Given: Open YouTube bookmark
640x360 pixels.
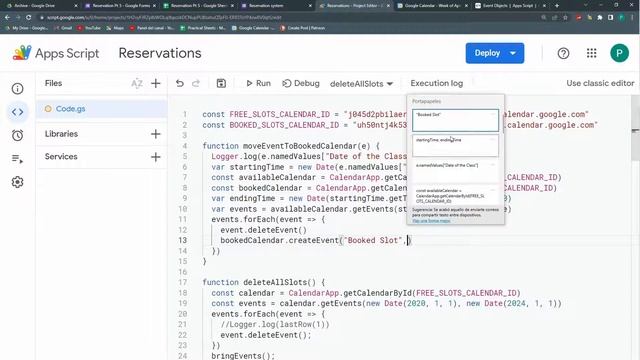Looking at the screenshot, I should (89, 28).
